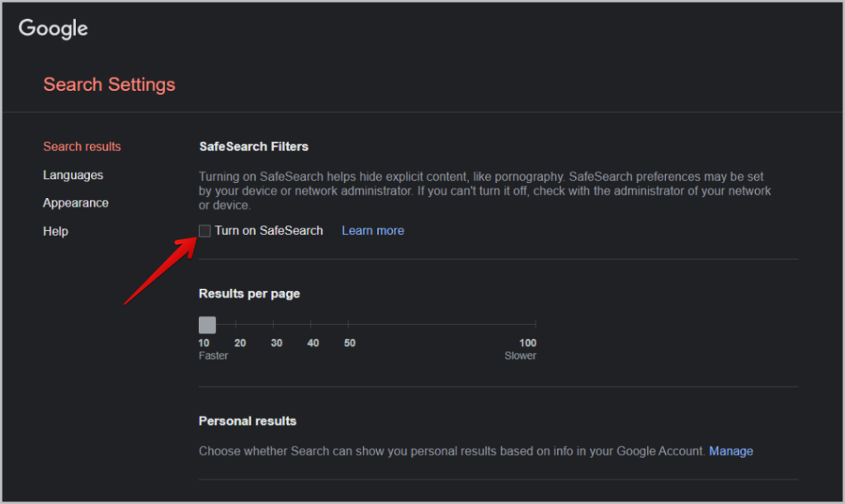This screenshot has height=504, width=845.
Task: Click the Google logo
Action: [53, 29]
